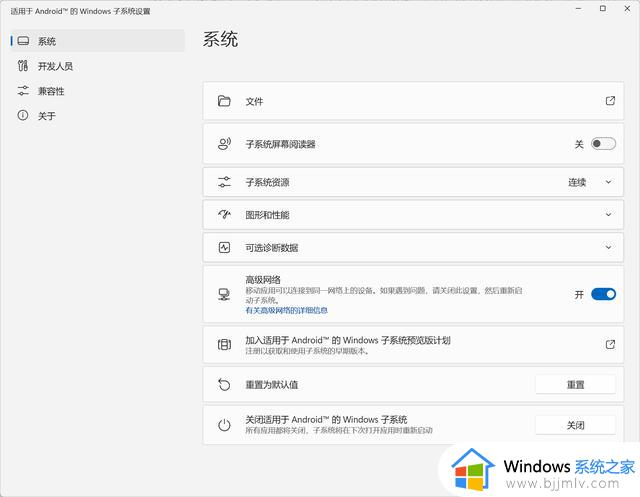Open 有关高级网络的详细信息 link
Viewport: 640px width, 497px height.
[x=287, y=311]
